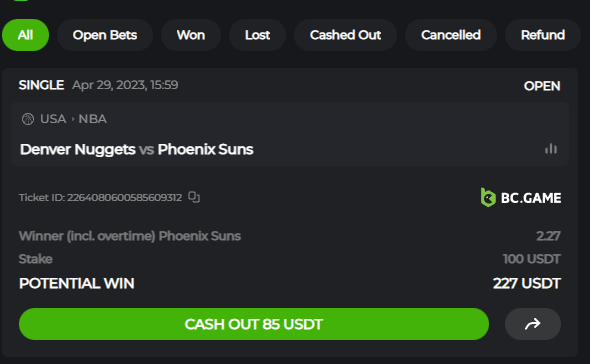Viewport: 590px width, 364px height.
Task: Share the bet slip arrow icon
Action: pyautogui.click(x=533, y=324)
